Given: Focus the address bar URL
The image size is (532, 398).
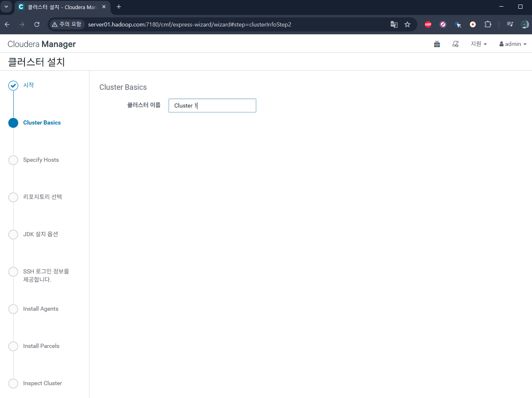Looking at the screenshot, I should [190, 24].
